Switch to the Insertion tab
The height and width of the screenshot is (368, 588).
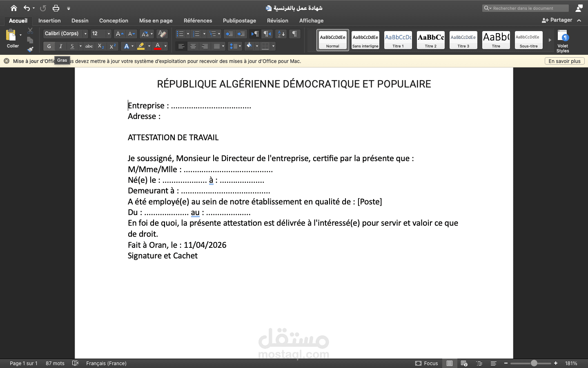tap(49, 20)
